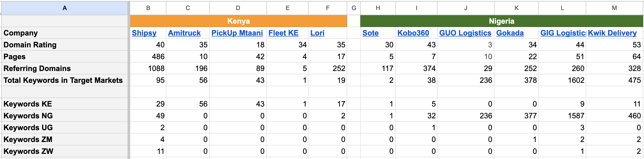
Task: Click the Kwik Delivery link
Action: click(x=612, y=33)
